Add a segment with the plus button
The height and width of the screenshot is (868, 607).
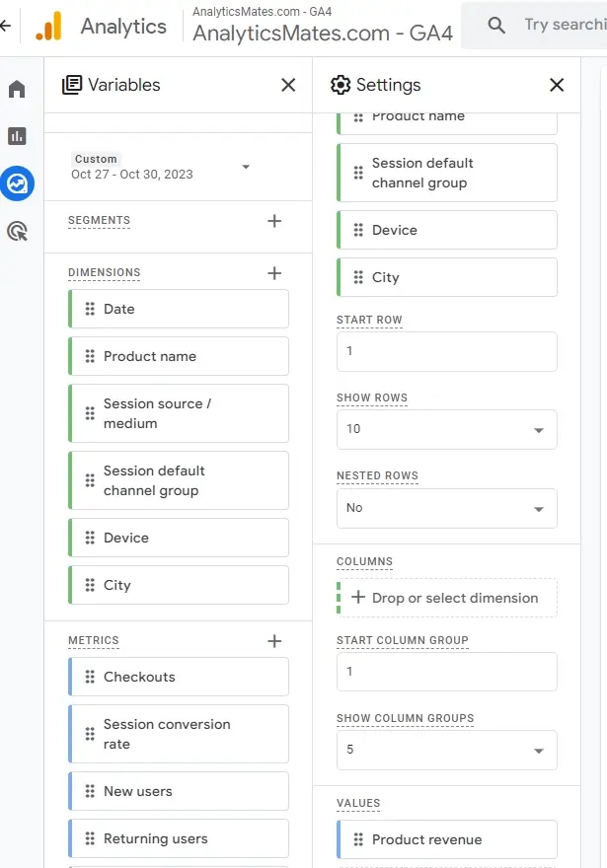[x=274, y=221]
